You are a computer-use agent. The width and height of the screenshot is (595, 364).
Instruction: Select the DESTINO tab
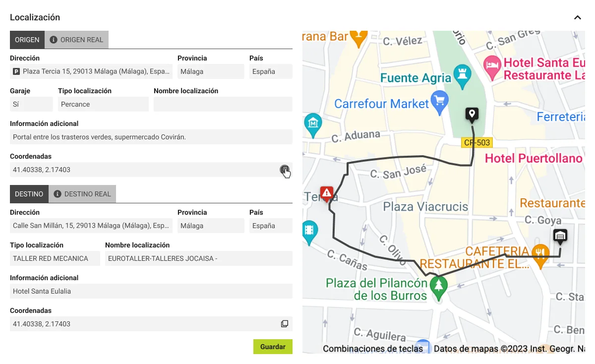(x=29, y=194)
